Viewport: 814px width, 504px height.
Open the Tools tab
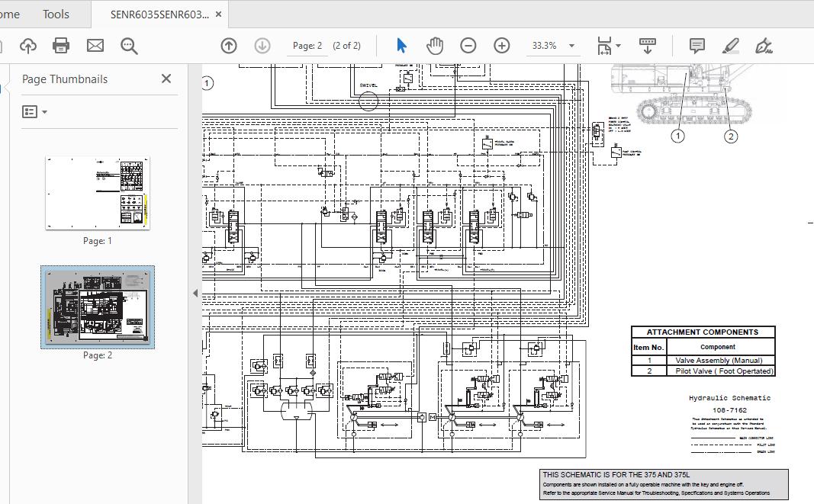(56, 14)
